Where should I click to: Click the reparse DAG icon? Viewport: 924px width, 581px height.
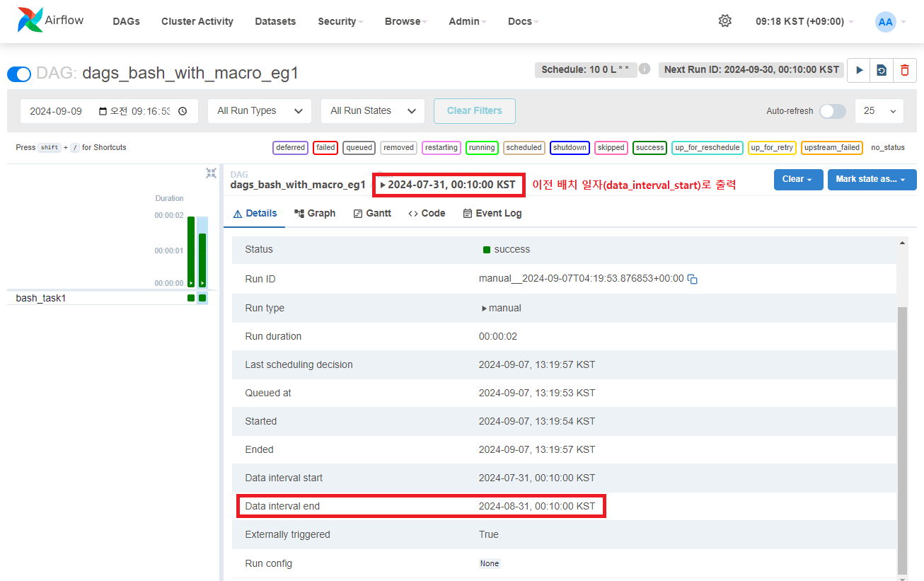[x=882, y=70]
